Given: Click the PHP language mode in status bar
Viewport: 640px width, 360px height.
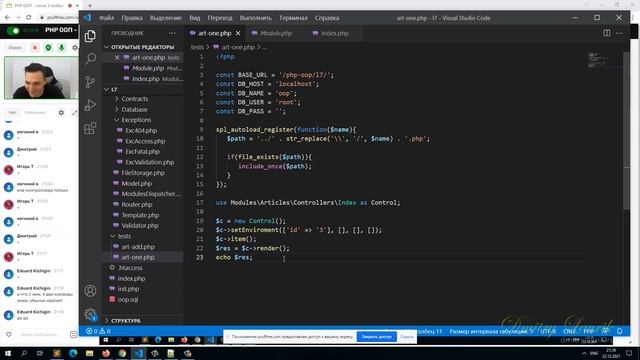Looking at the screenshot, I should coord(588,331).
